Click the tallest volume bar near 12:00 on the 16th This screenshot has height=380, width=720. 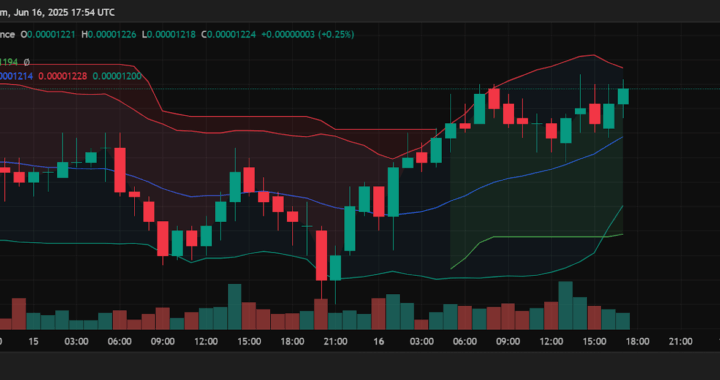pos(565,306)
